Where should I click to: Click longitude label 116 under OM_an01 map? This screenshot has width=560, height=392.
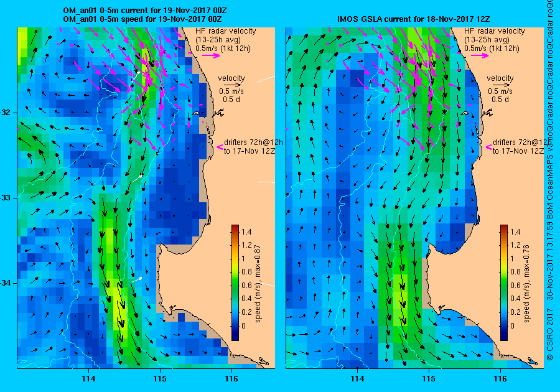[x=231, y=379]
